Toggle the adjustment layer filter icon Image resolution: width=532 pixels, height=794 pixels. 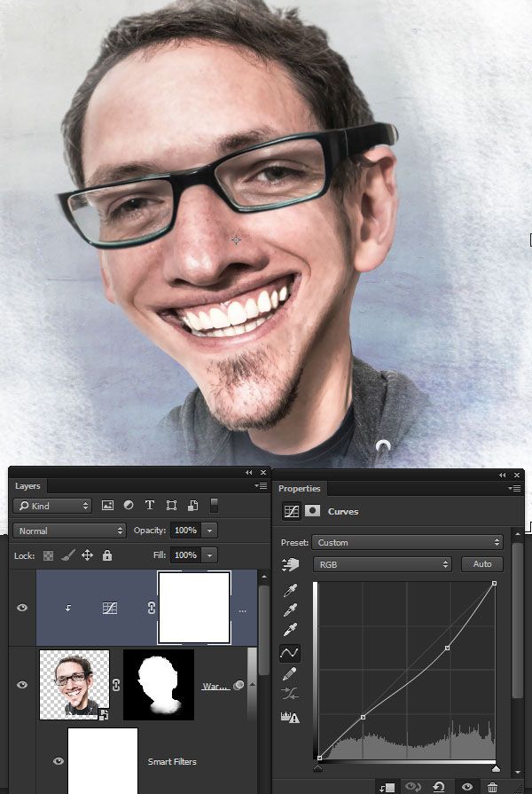(x=129, y=505)
